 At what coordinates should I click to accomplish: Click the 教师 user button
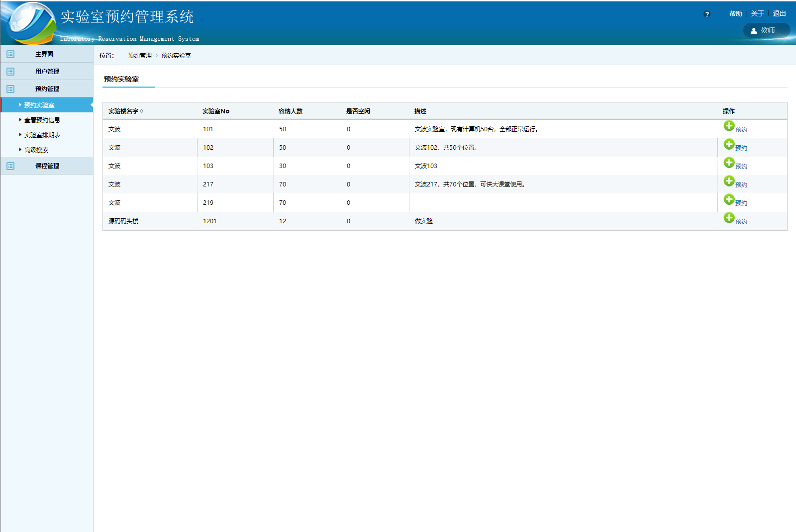[767, 31]
